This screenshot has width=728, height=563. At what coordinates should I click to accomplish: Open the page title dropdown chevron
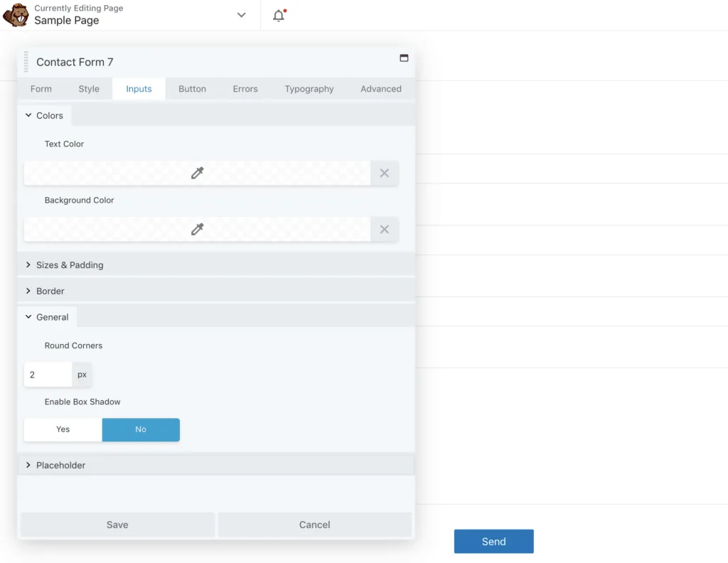tap(241, 15)
